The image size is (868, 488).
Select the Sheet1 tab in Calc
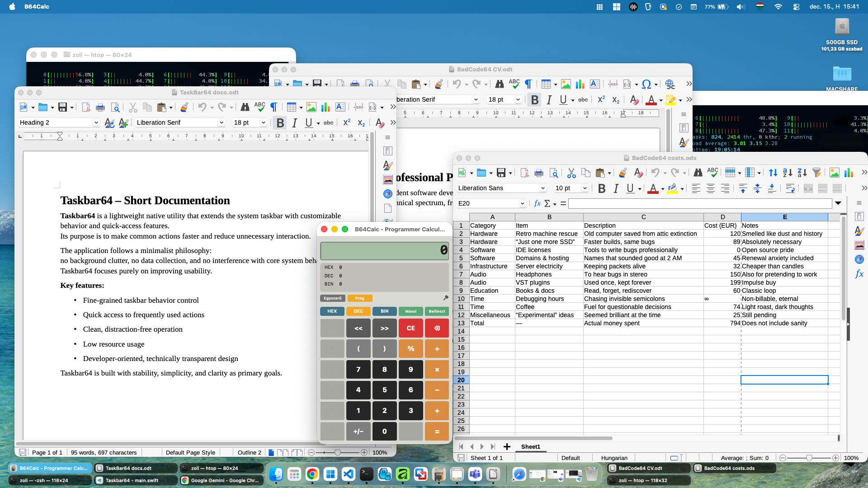pos(530,446)
